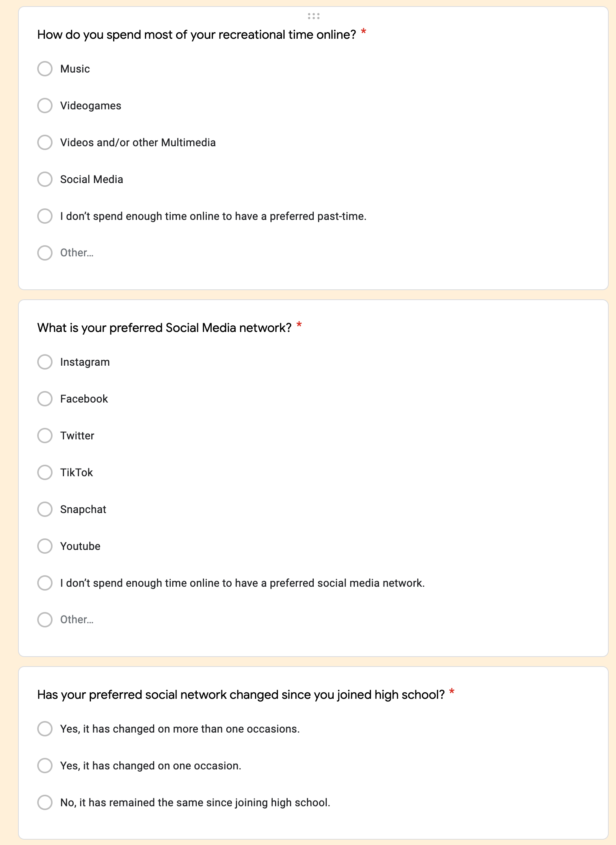Image resolution: width=616 pixels, height=845 pixels.
Task: Choose the Facebook radio option
Action: [x=45, y=399]
